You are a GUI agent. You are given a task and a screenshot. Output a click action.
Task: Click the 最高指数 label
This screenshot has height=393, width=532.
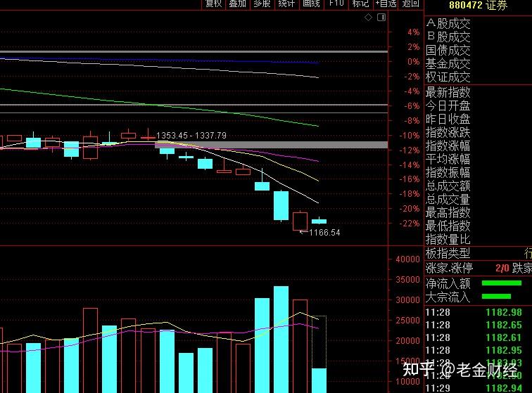(x=448, y=212)
